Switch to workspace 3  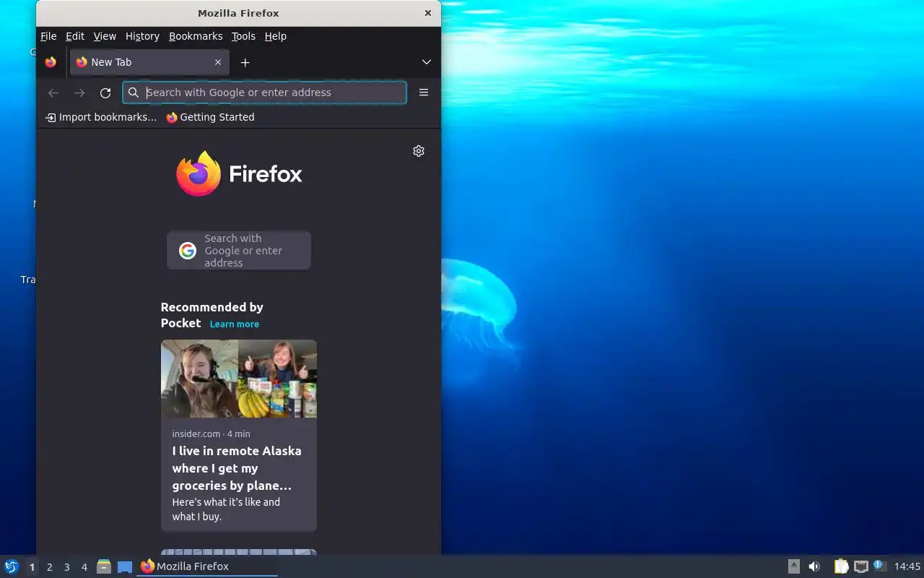point(67,567)
